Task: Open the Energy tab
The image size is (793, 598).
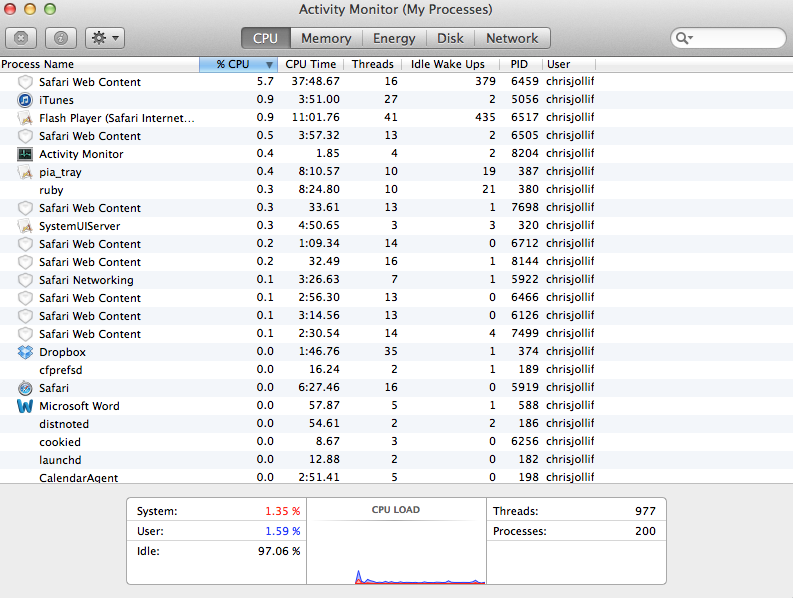Action: point(394,38)
